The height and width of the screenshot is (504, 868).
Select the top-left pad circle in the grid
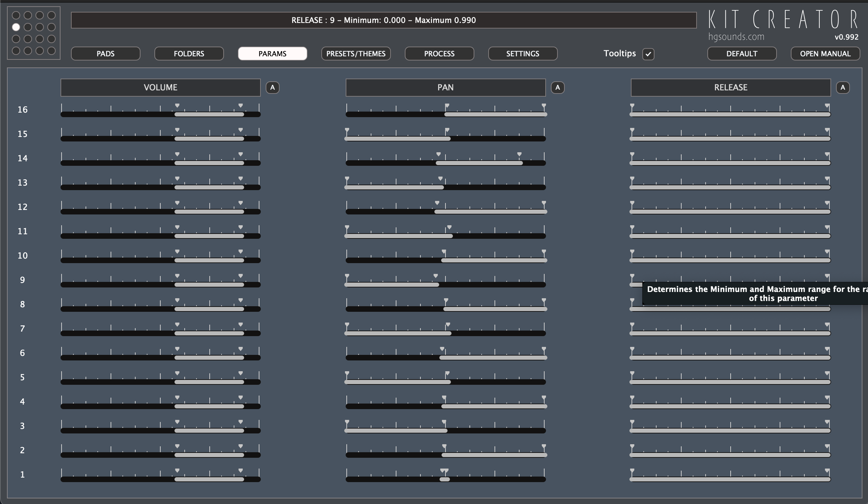[x=16, y=15]
